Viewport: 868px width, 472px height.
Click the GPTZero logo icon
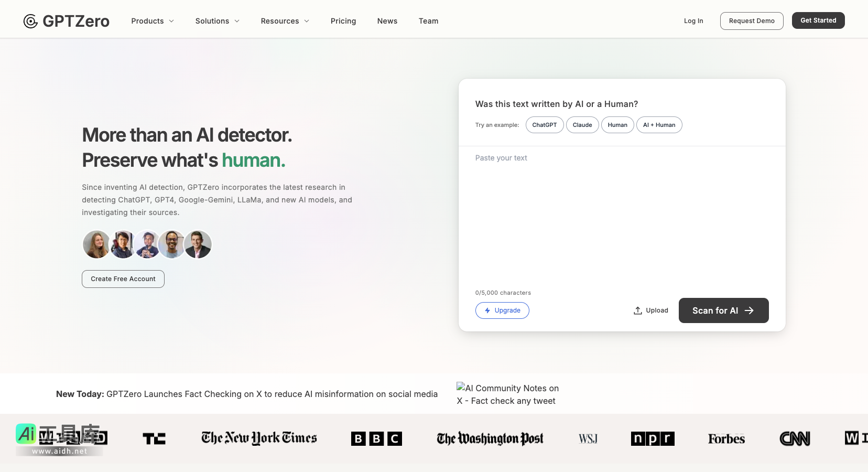point(31,21)
